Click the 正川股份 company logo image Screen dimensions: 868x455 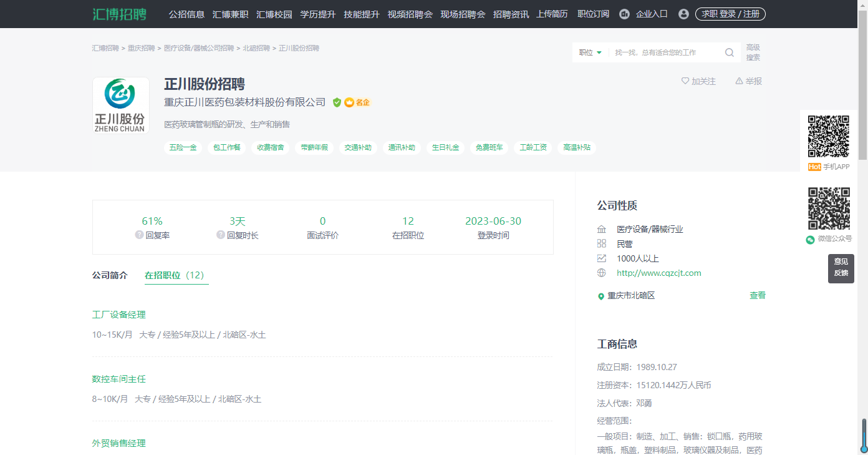(121, 105)
